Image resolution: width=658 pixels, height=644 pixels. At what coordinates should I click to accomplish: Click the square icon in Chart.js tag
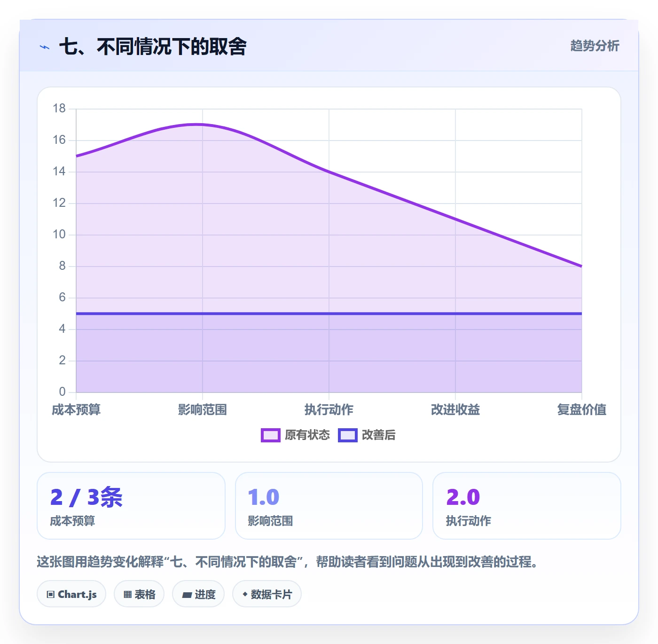click(51, 595)
